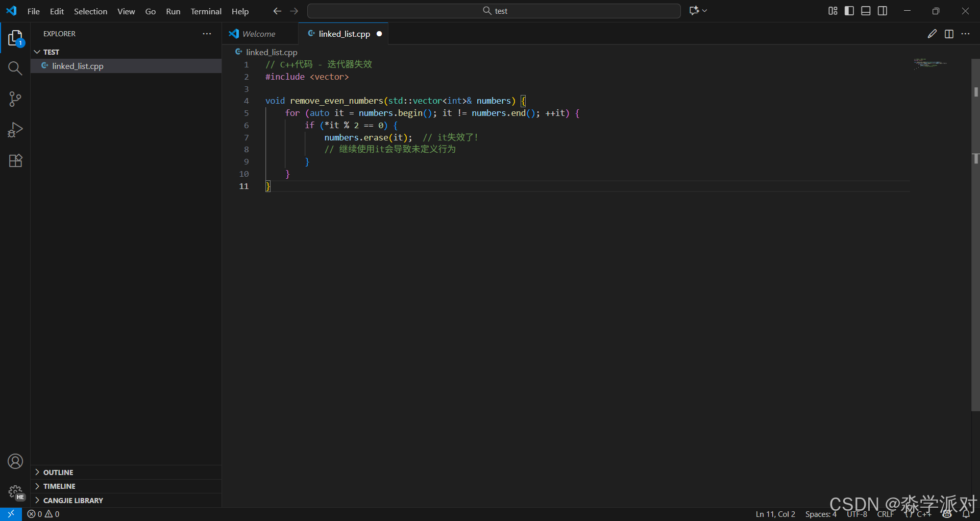Expand the OUTLINE section
This screenshot has width=980, height=521.
pyautogui.click(x=126, y=472)
